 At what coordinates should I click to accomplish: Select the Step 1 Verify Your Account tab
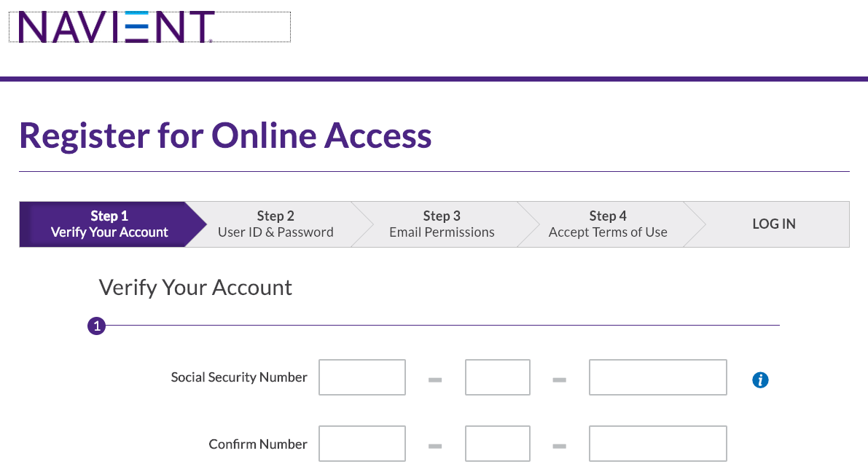tap(109, 224)
